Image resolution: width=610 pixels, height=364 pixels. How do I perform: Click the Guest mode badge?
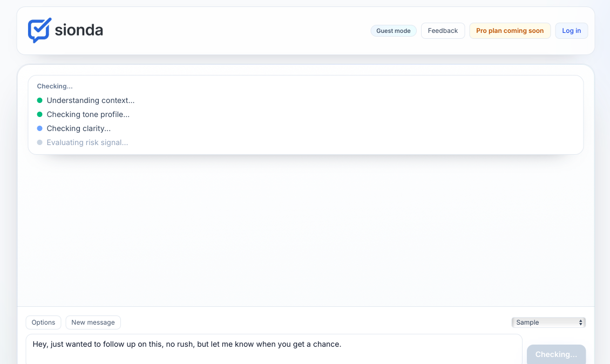click(394, 31)
